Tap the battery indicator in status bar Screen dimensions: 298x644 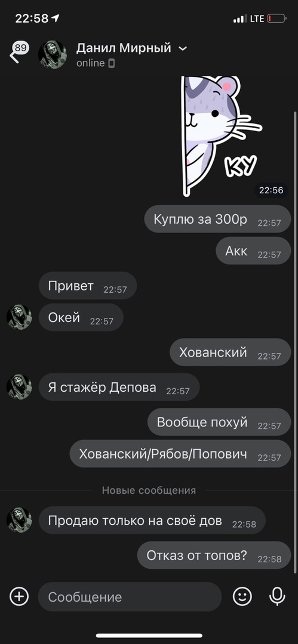(277, 18)
